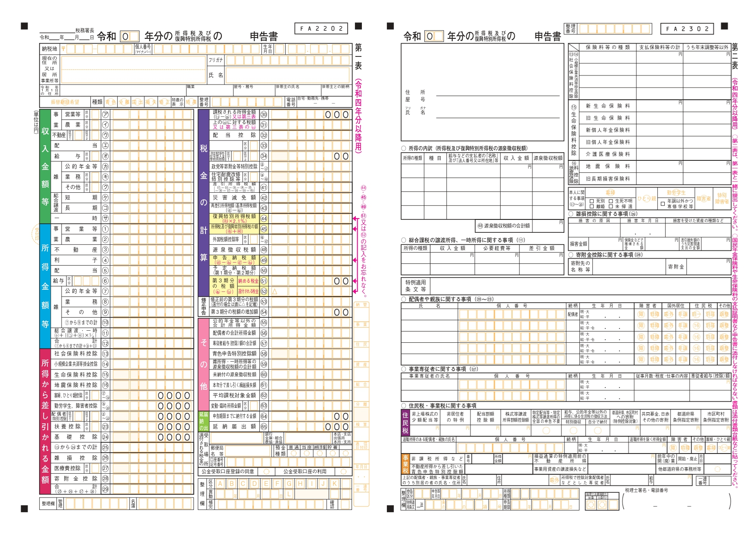Circle the 勤労学生 marker
This screenshot has height=535, width=756.
pos(676,193)
